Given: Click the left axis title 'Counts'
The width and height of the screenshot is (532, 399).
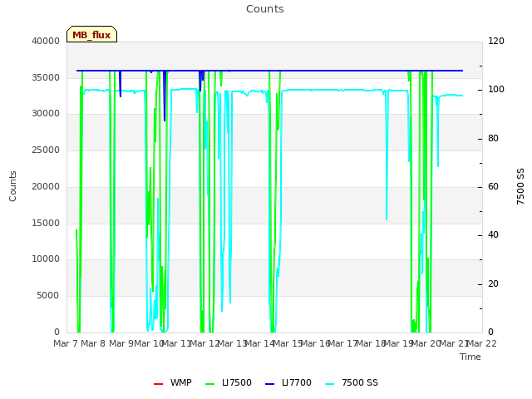Looking at the screenshot, I should (x=12, y=186).
